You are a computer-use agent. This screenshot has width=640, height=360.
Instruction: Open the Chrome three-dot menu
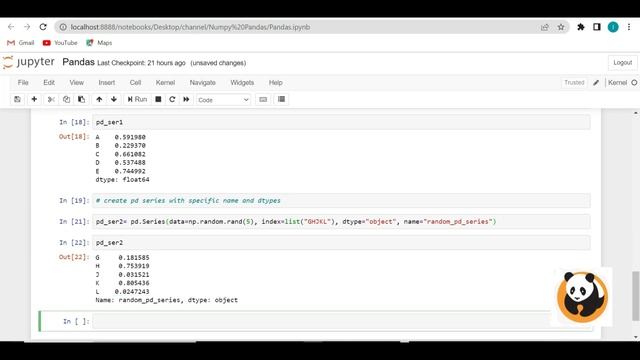pyautogui.click(x=629, y=27)
